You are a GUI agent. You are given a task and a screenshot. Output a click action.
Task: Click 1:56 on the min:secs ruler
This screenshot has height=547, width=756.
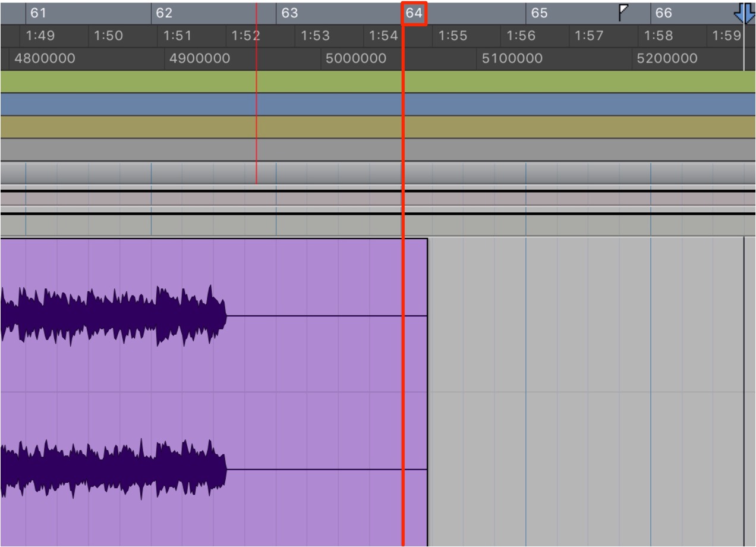(521, 36)
